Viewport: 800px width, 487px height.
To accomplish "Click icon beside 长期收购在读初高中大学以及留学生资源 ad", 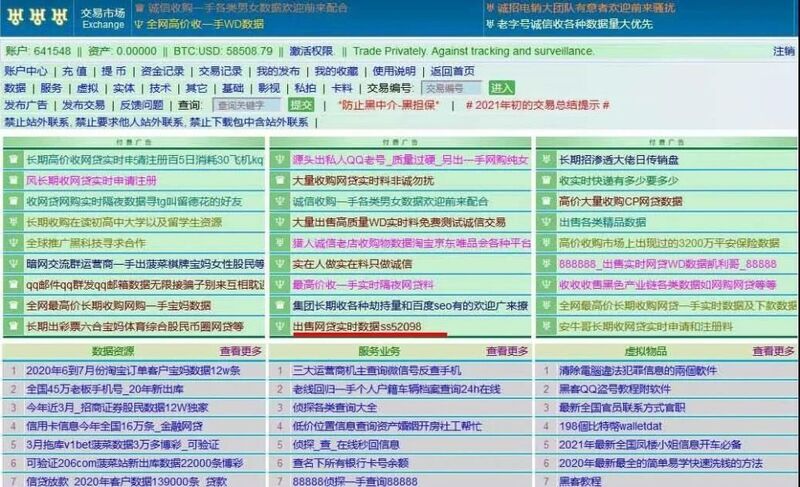I will click(x=14, y=222).
